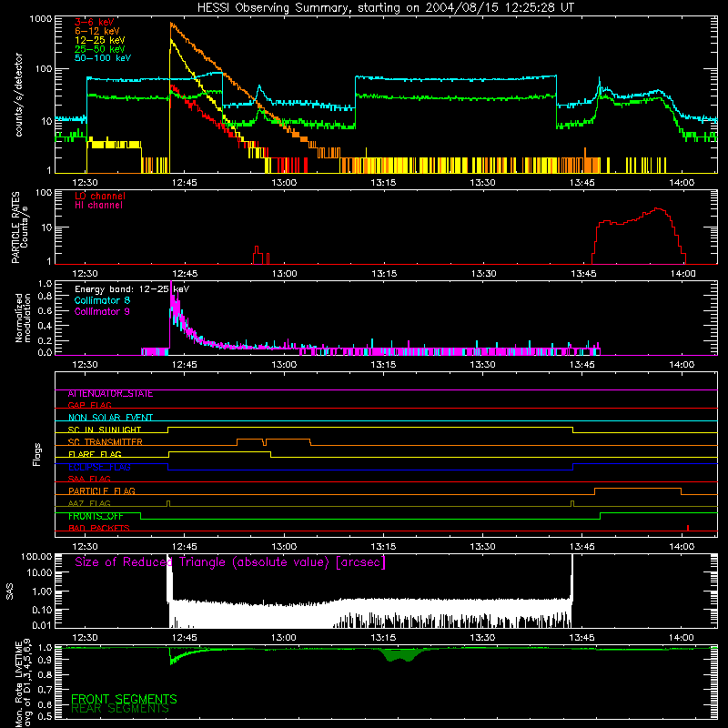Screen dimensions: 728x728
Task: Select the Collimator 9 legend label
Action: coord(102,311)
